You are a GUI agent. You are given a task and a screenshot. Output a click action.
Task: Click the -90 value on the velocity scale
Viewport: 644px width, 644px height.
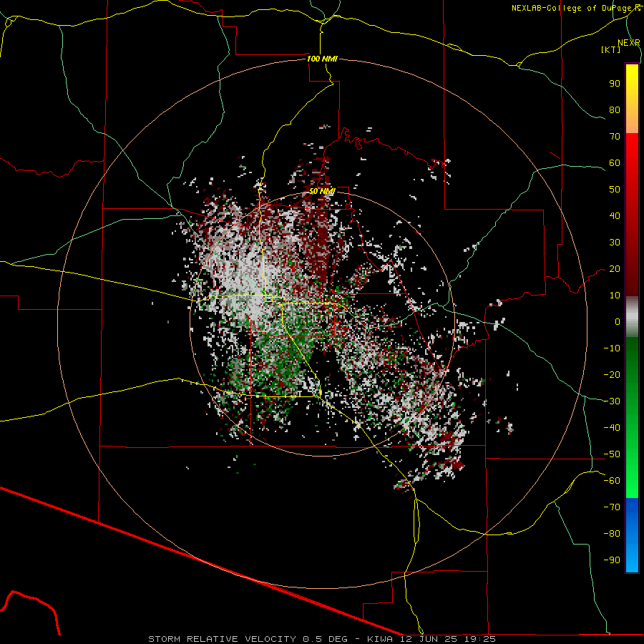612,560
